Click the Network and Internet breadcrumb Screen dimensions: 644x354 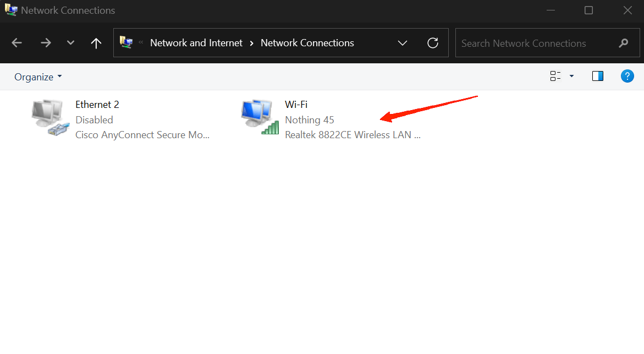coord(196,43)
